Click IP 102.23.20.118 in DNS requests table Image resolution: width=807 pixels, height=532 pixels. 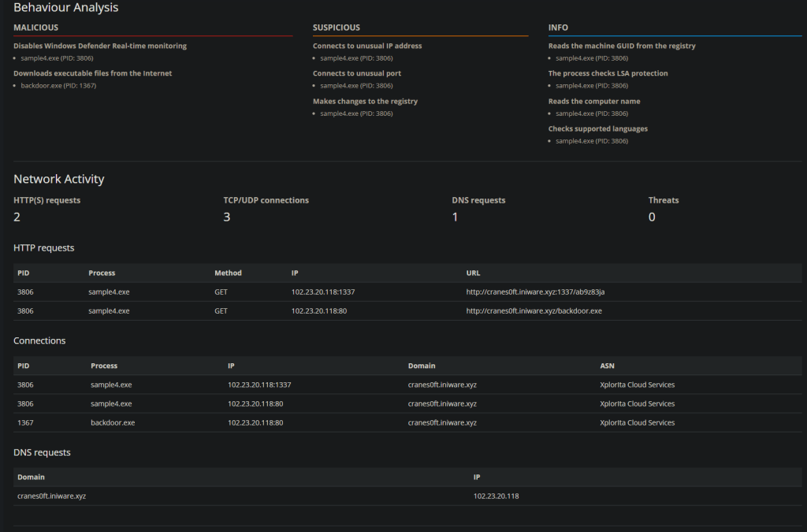coord(496,496)
